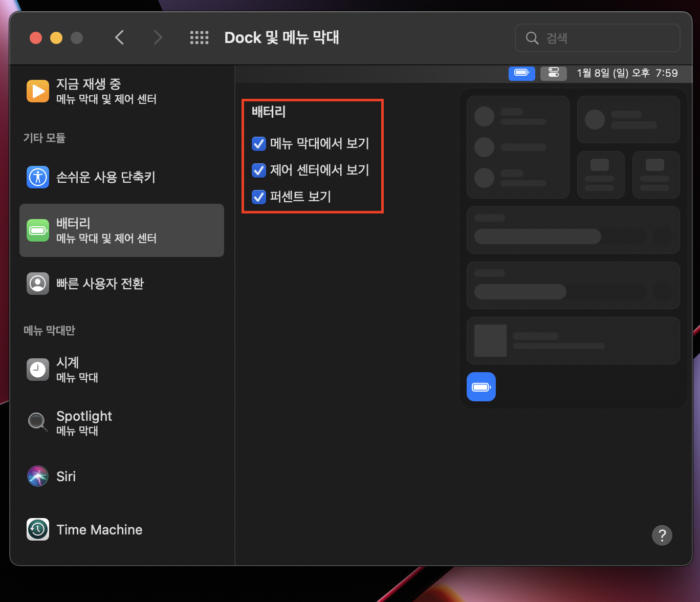This screenshot has width=700, height=602.
Task: Click the red close window button
Action: coord(36,38)
